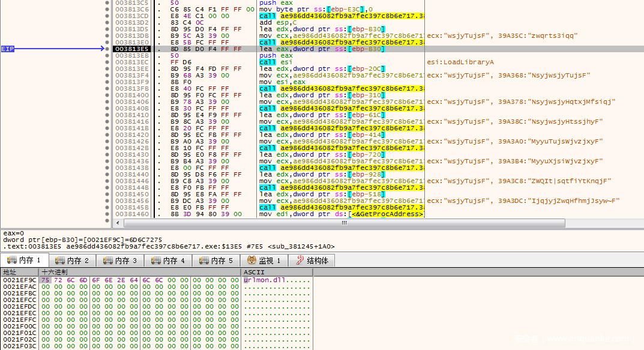The width and height of the screenshot is (644, 350).
Task: Click the memory chip icon on 内存 4 tab
Action: point(155,261)
